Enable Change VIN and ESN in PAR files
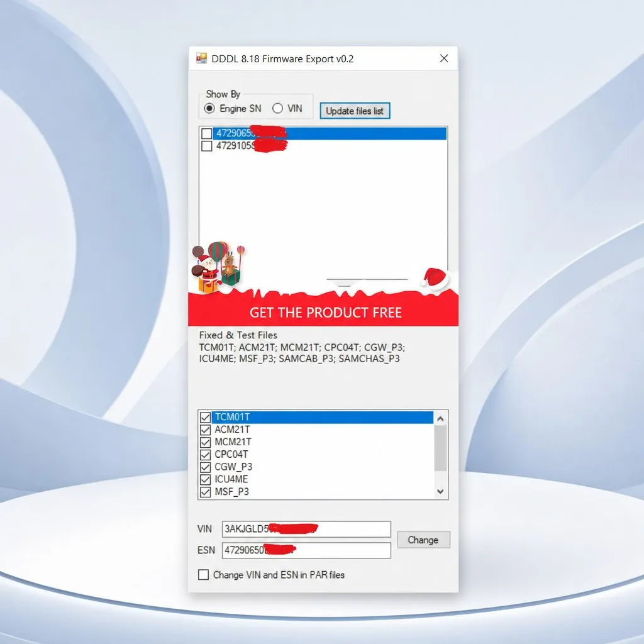The height and width of the screenshot is (644, 644). (x=203, y=575)
